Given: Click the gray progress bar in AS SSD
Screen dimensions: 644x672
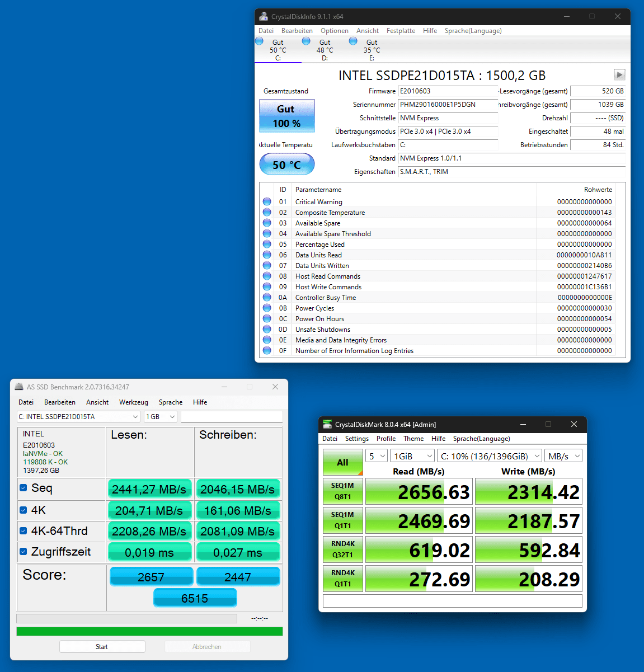Looking at the screenshot, I should pos(126,618).
